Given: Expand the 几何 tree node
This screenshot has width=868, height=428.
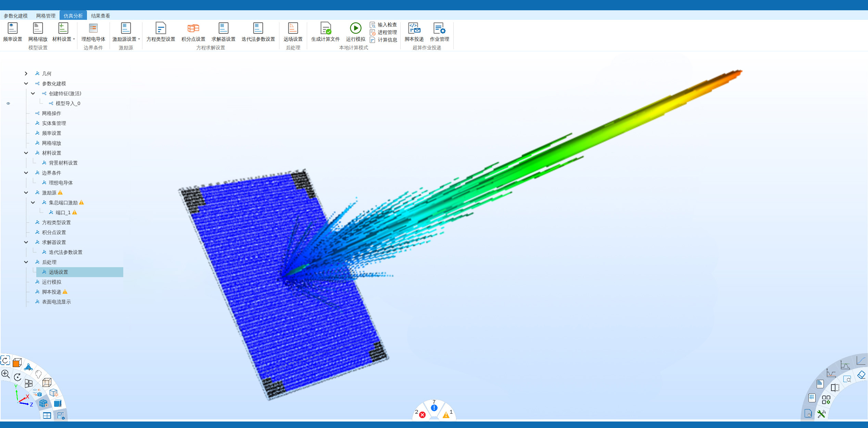Looking at the screenshot, I should point(26,74).
